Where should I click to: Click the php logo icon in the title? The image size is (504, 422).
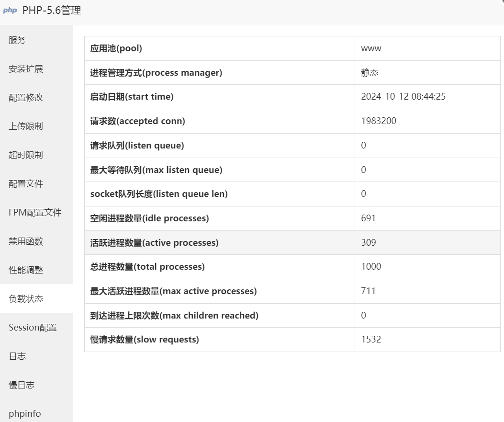pos(10,10)
